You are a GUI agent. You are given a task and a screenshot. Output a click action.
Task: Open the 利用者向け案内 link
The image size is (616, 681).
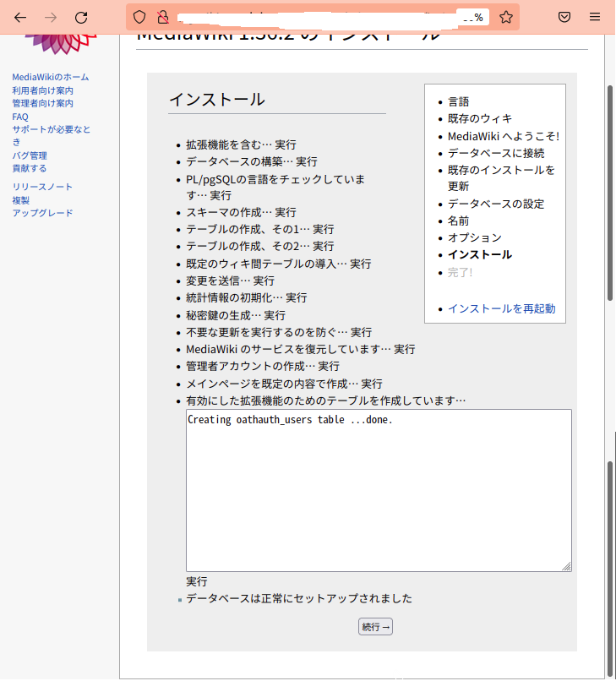pos(42,90)
